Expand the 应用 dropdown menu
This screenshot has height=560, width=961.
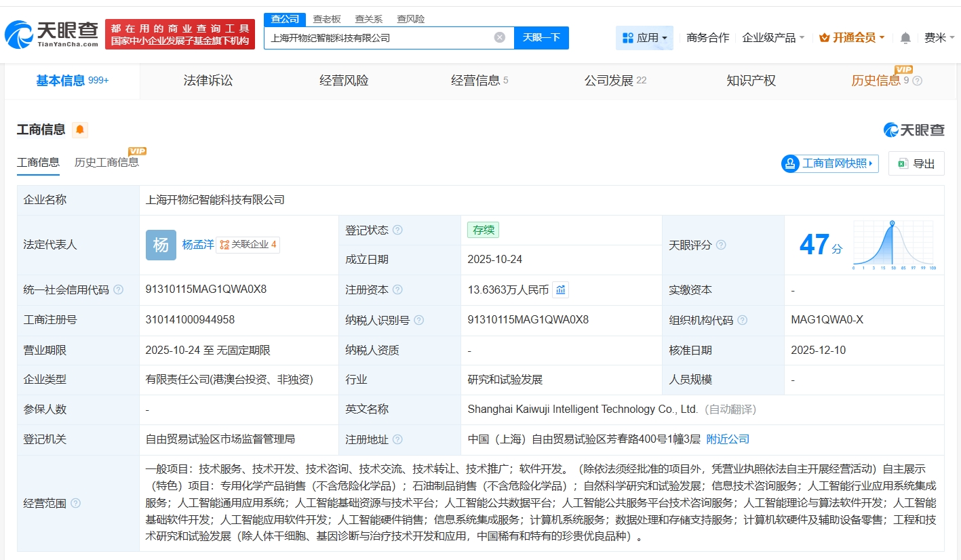[644, 38]
